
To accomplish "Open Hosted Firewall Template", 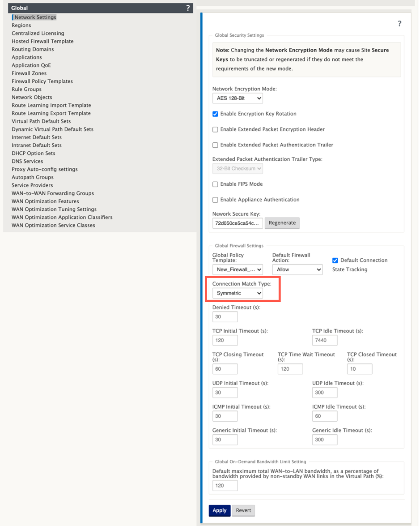I will (42, 41).
